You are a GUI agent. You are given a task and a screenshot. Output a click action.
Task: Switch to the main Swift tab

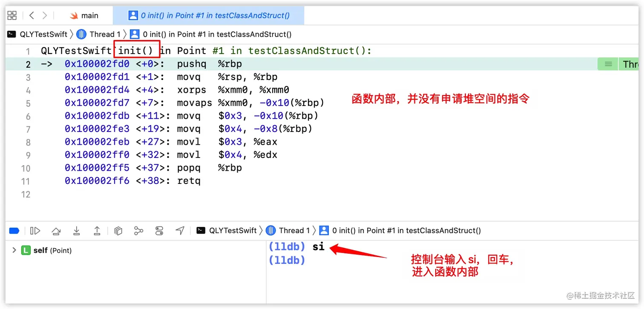[84, 16]
